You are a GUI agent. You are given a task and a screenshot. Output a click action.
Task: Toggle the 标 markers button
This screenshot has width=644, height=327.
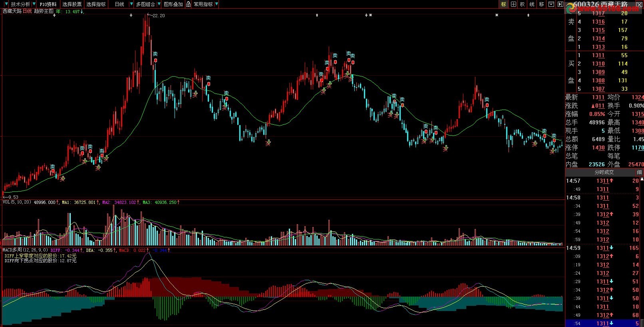point(503,4)
